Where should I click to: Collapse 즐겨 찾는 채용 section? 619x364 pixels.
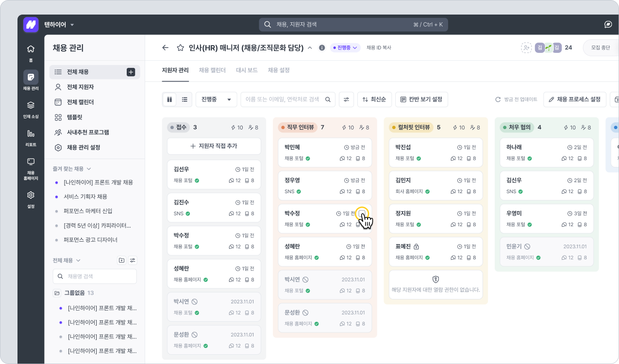[x=89, y=169]
